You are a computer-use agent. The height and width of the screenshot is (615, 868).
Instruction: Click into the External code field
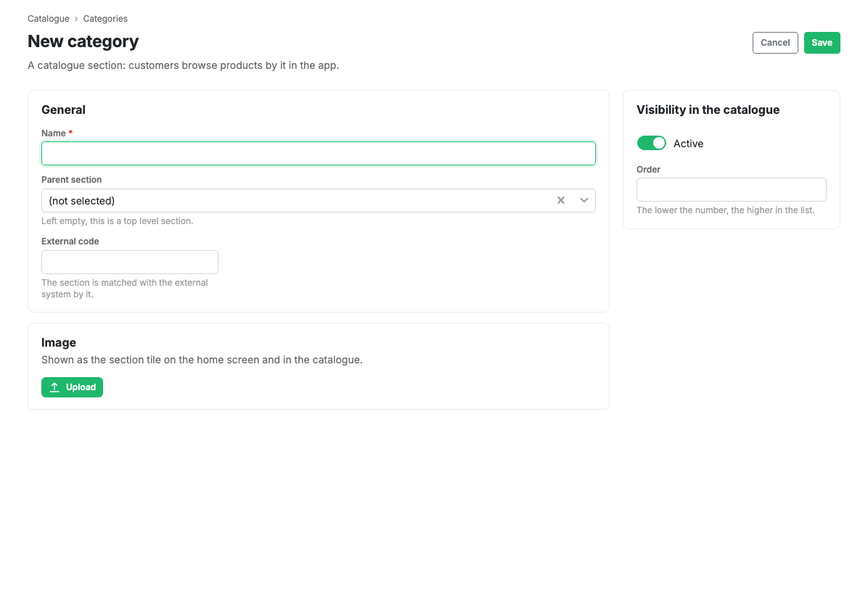(129, 262)
